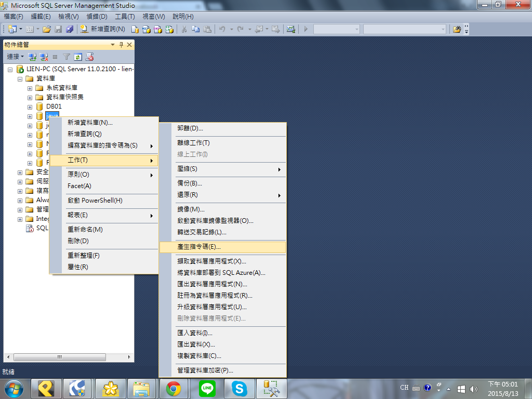
Task: Select the DB01 database
Action: point(54,107)
